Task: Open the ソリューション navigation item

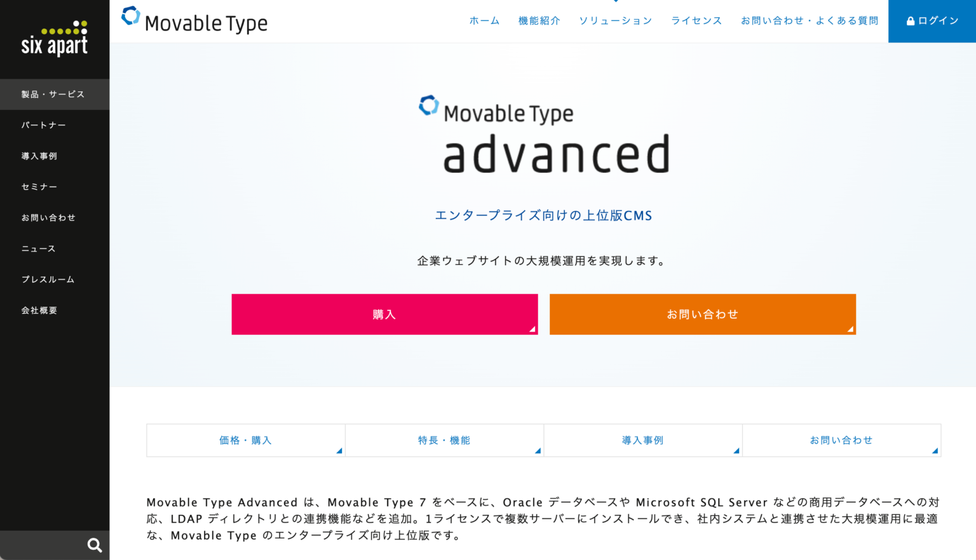Action: 615,20
